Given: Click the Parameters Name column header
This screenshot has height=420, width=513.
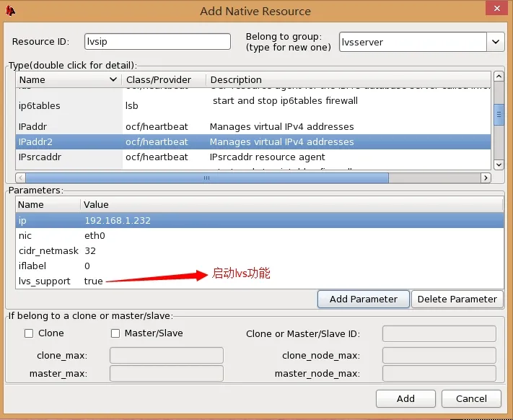Looking at the screenshot, I should point(48,204).
